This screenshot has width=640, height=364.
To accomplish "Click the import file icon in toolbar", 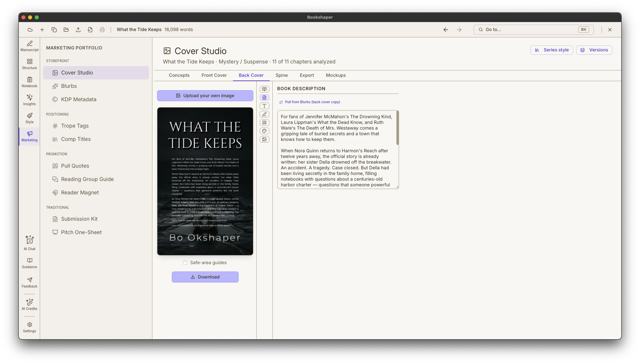I will [90, 30].
